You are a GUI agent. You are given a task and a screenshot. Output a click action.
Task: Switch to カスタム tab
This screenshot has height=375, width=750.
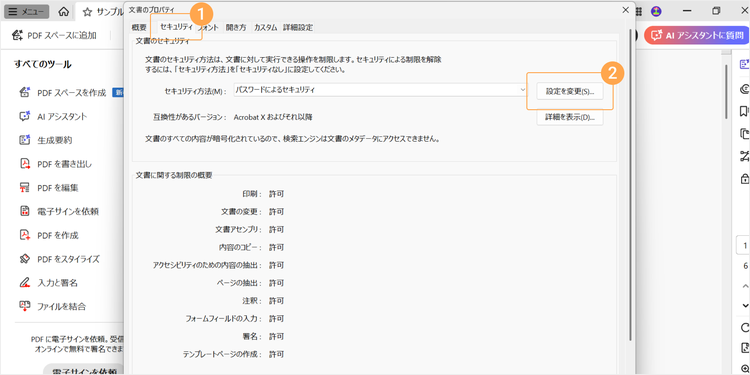(x=265, y=27)
